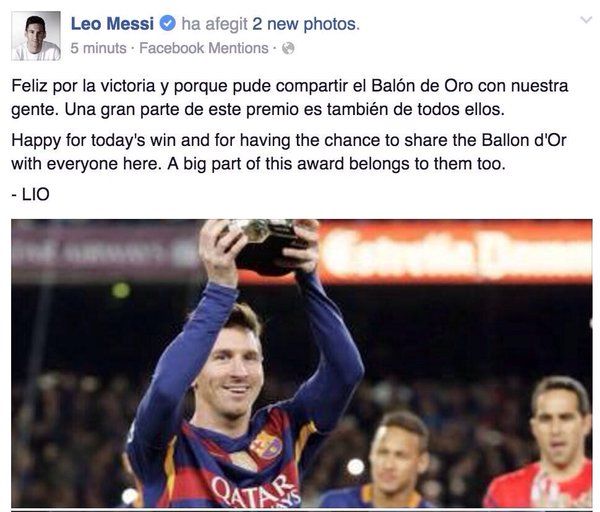This screenshot has height=512, width=600.
Task: Click the orange advertising board in the photo
Action: coord(455,251)
